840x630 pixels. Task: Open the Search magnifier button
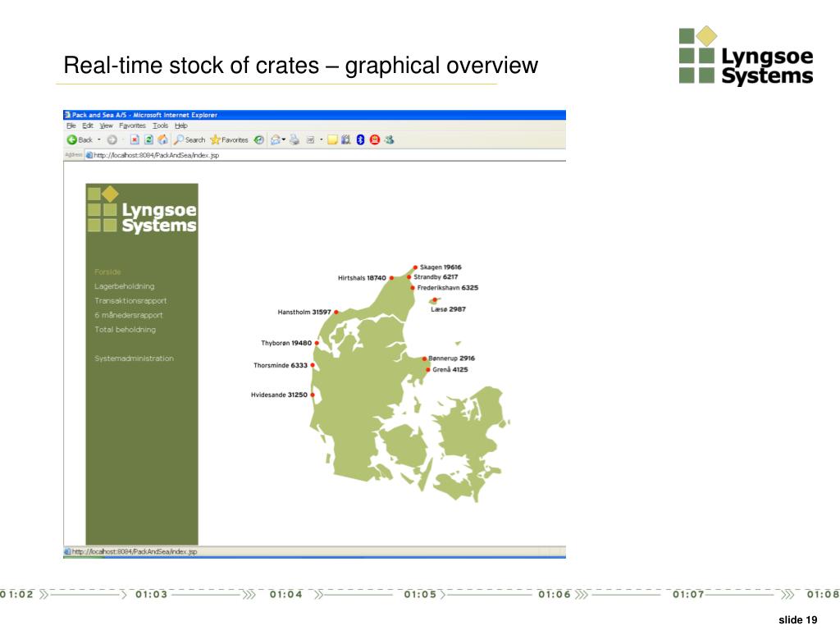(189, 139)
